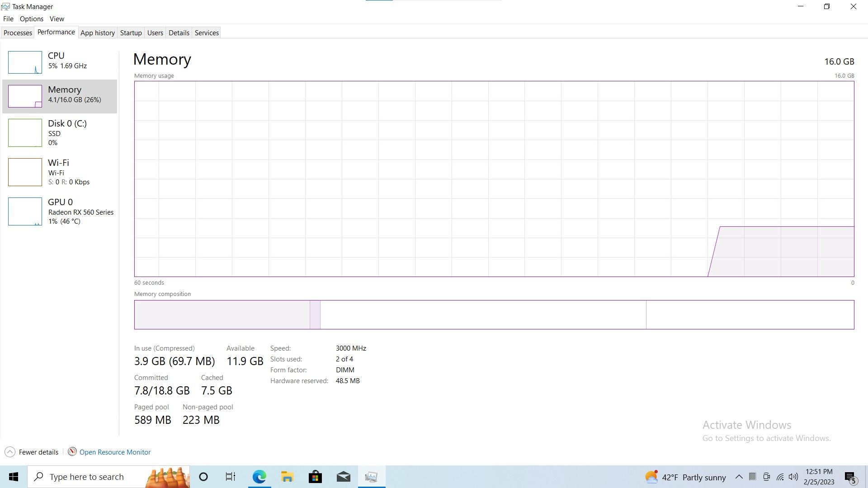Switch to the Processes tab
The image size is (868, 488).
18,32
